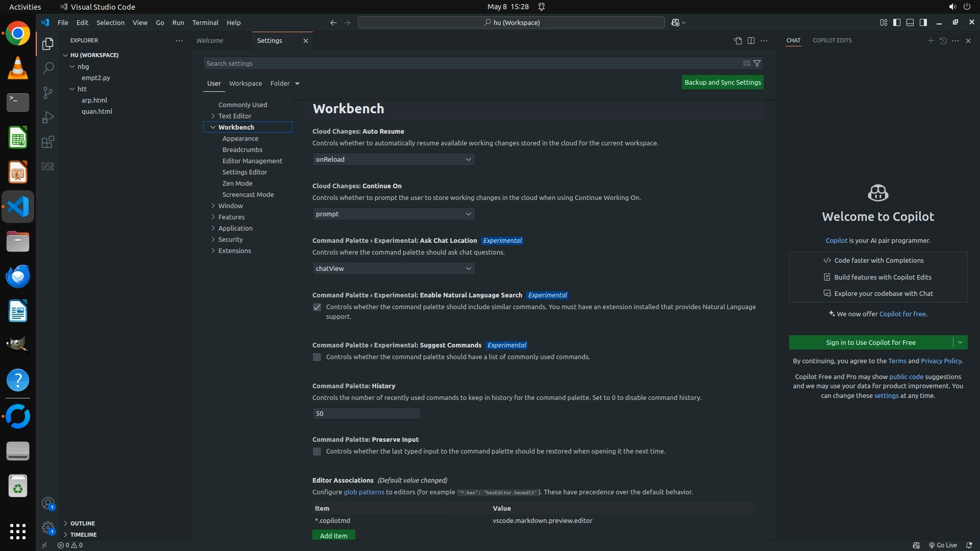Open Auto Resume onReload dropdown

tap(394, 159)
